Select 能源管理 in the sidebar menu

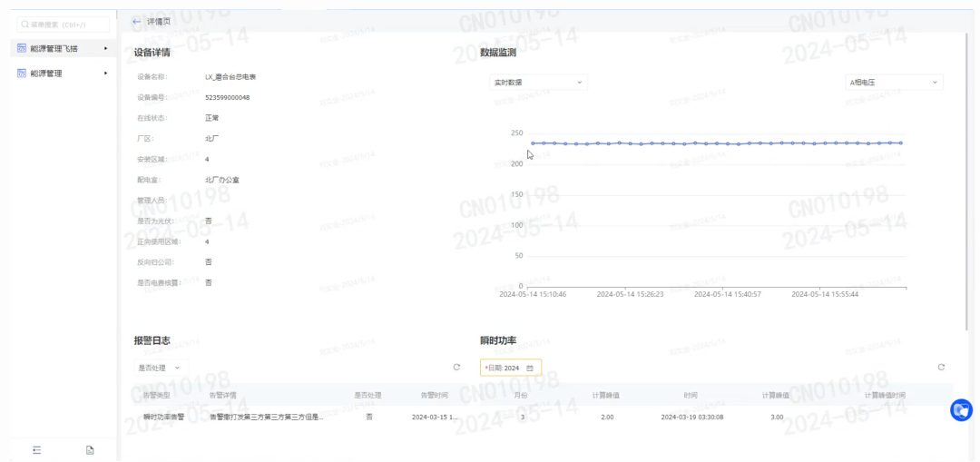47,73
